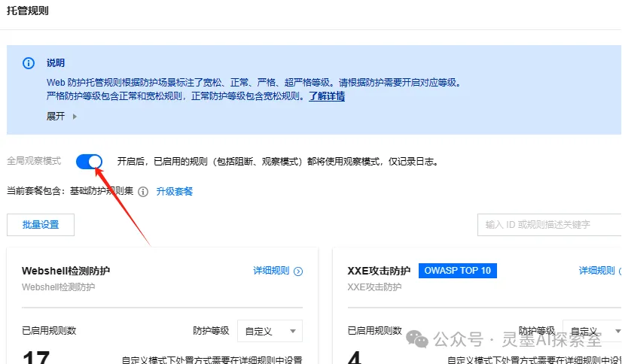Open 详细规则 link for Webshell检测防护
Image resolution: width=622 pixels, height=364 pixels.
(x=271, y=271)
